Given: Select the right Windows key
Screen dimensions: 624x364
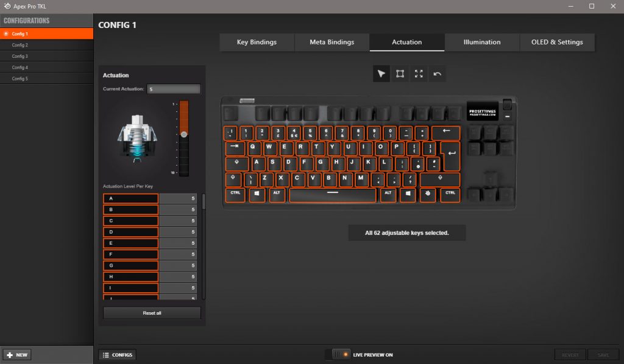Looking at the screenshot, I should coord(408,195).
